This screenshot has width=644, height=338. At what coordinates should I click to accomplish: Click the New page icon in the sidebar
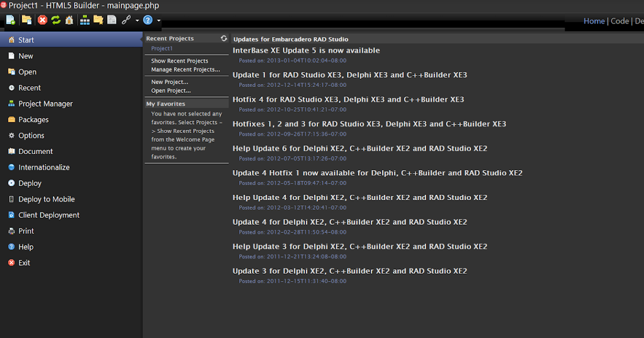click(x=11, y=56)
